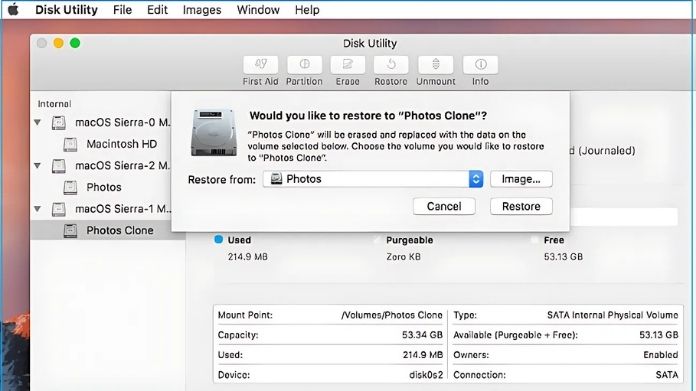
Task: Click the Image... button
Action: [521, 179]
